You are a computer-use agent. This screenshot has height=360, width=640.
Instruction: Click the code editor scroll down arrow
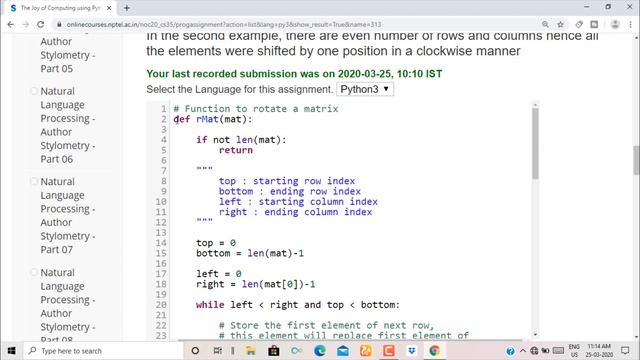[x=535, y=335]
